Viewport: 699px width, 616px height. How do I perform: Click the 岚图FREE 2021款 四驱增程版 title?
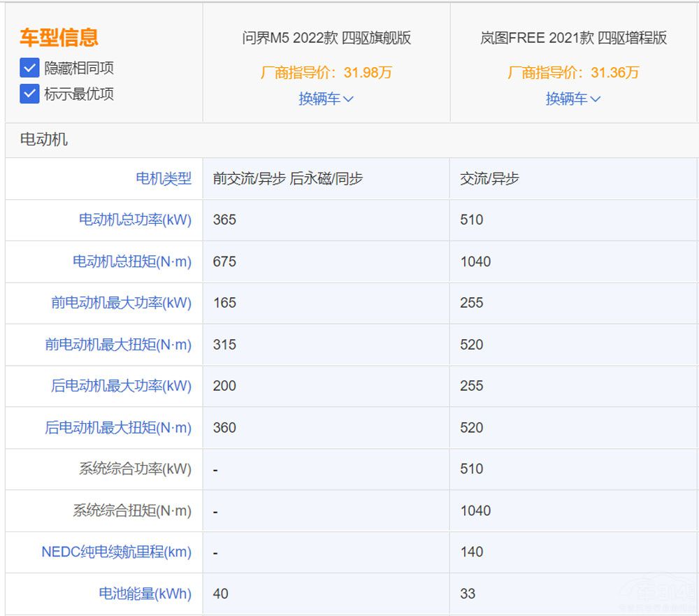click(573, 38)
